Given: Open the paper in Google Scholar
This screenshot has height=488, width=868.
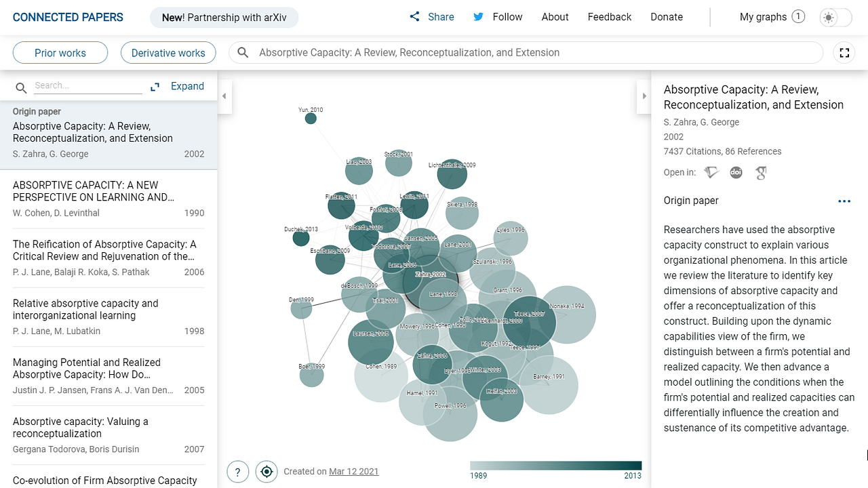Looking at the screenshot, I should pos(761,173).
